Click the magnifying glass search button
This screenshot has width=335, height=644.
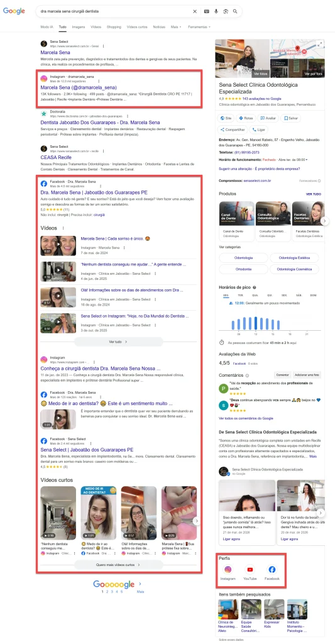[235, 11]
